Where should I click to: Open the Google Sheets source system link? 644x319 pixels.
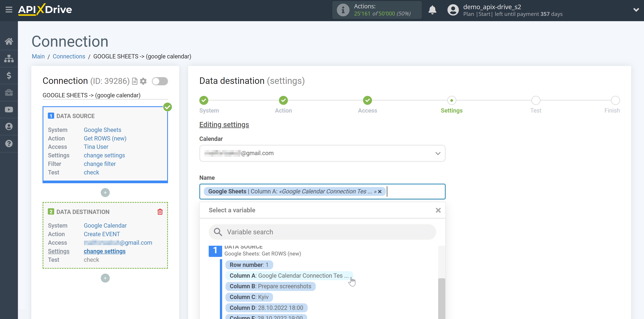(x=102, y=130)
